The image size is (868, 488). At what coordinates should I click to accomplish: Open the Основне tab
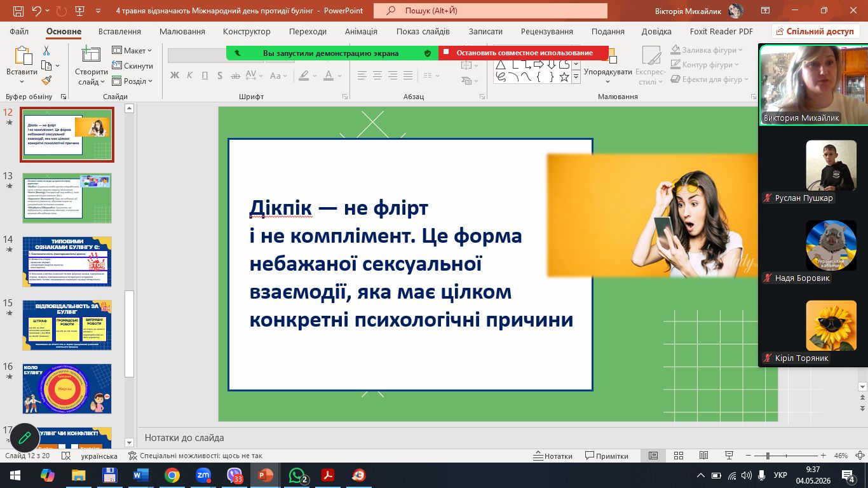click(64, 32)
